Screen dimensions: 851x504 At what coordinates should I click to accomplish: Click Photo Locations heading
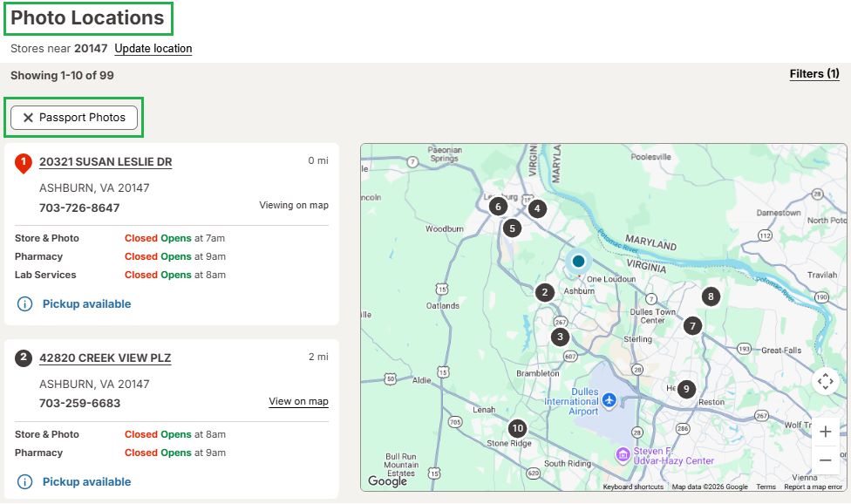(87, 18)
